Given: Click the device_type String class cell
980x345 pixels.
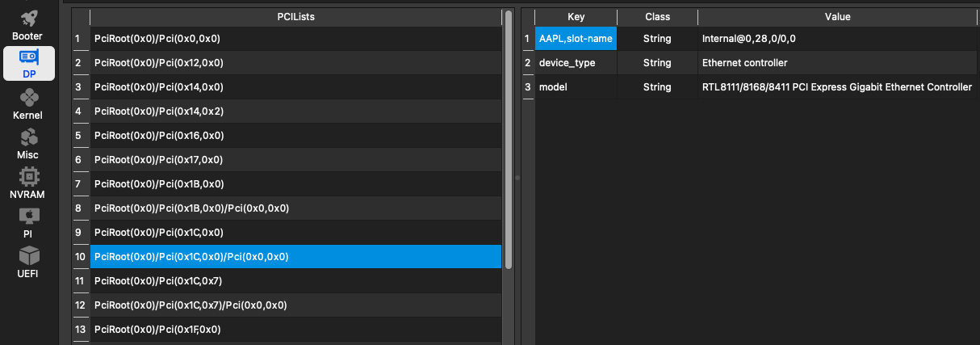Looking at the screenshot, I should [x=657, y=62].
